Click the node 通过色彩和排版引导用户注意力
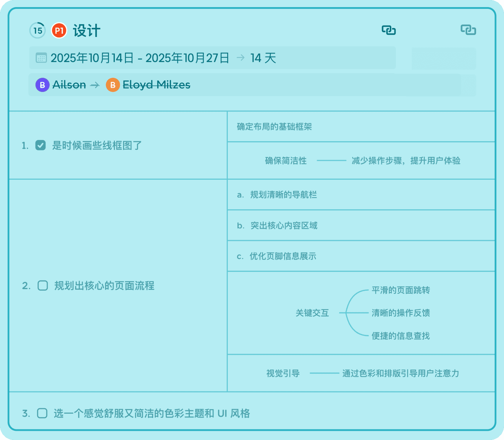504x440 pixels. [x=401, y=373]
